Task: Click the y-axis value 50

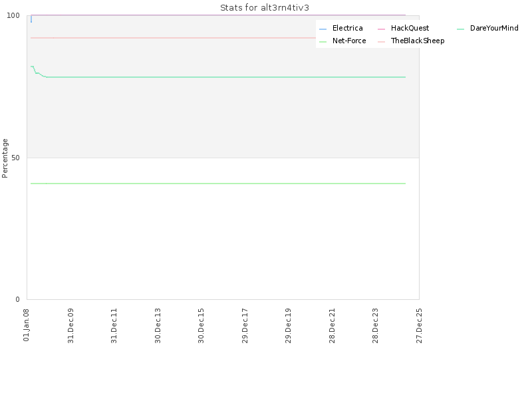Action: coord(15,158)
